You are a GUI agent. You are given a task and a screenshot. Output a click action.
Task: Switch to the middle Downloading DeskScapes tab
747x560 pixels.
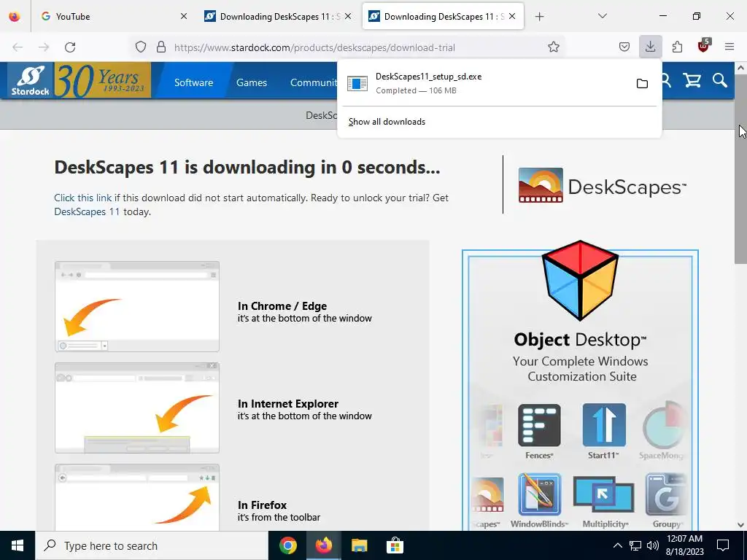[279, 16]
